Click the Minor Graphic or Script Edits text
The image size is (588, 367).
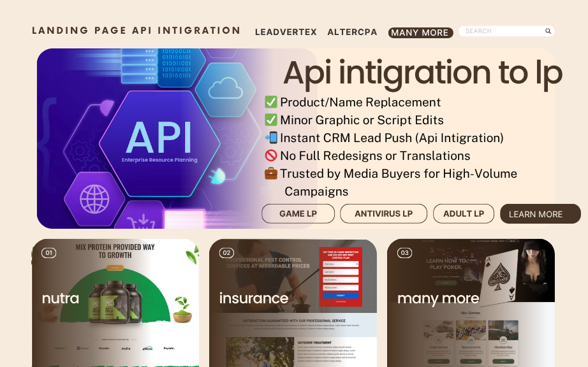(362, 120)
